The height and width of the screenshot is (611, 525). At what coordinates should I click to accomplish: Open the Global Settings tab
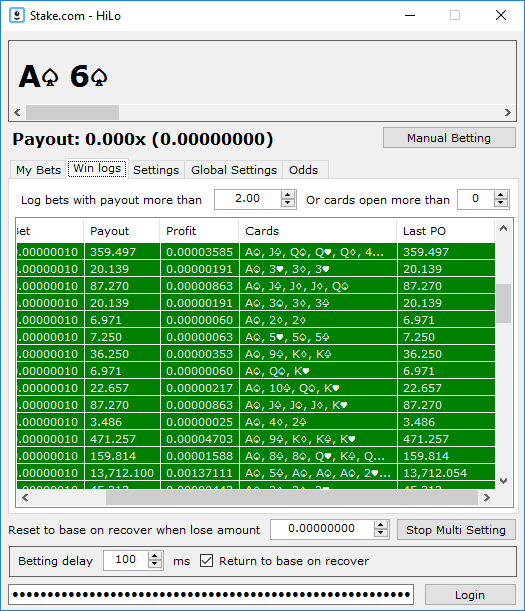[234, 170]
